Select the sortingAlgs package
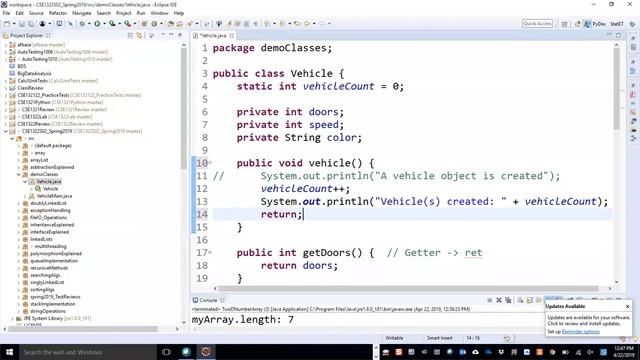The image size is (640, 360). coord(42,290)
